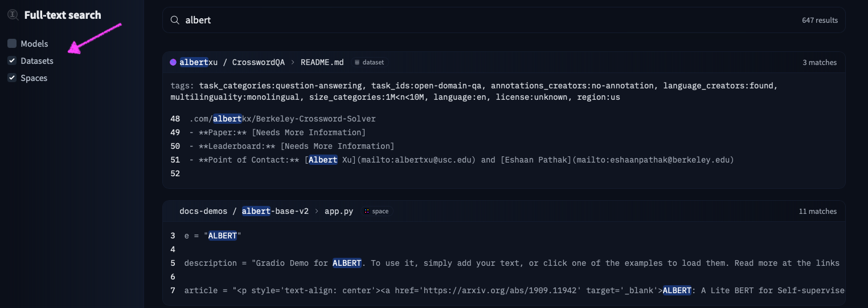868x308 pixels.
Task: Click the space badge icon
Action: point(367,211)
